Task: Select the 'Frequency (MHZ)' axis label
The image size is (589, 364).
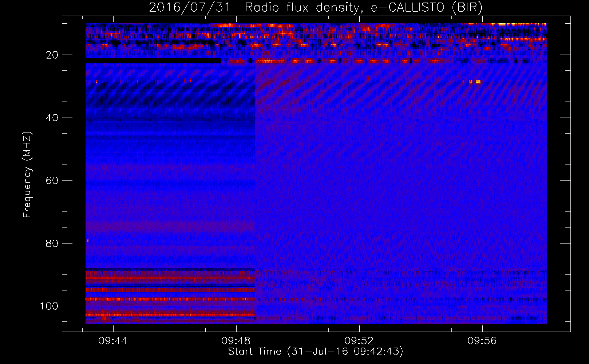Action: 27,174
